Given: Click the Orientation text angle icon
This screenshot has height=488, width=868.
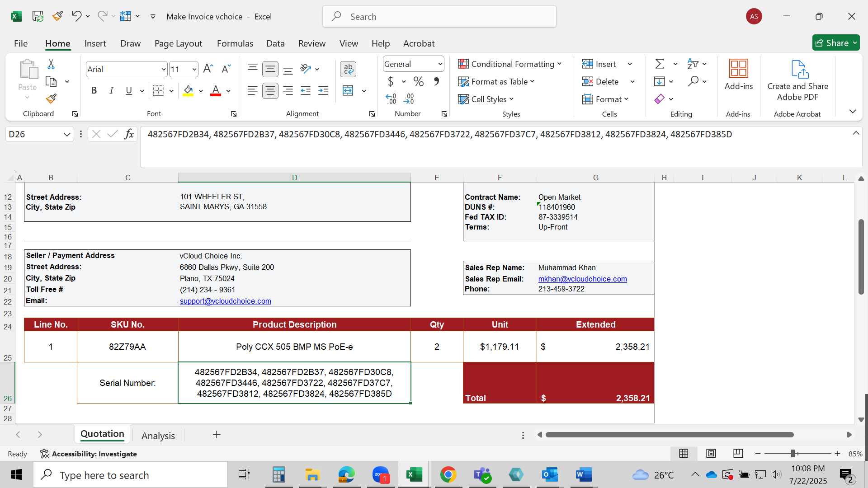Looking at the screenshot, I should (x=306, y=69).
